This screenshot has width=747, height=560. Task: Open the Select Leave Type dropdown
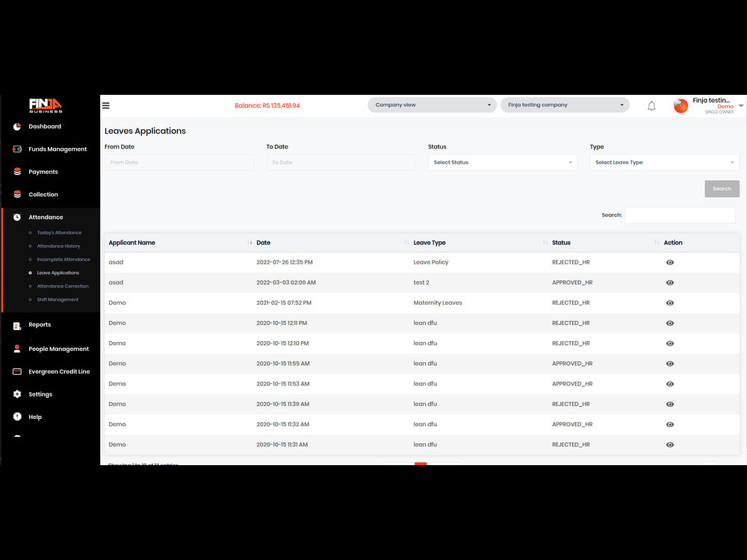point(665,162)
